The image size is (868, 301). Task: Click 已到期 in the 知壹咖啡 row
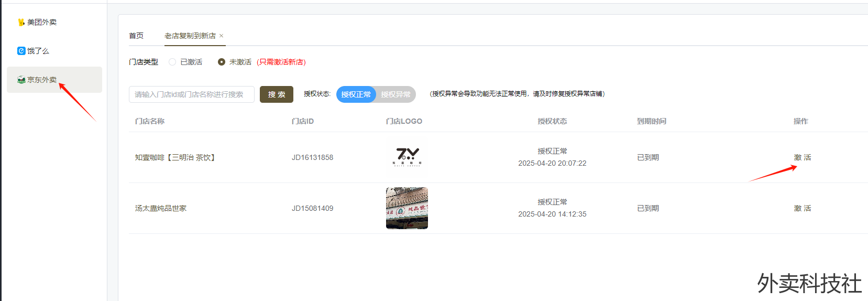coord(648,157)
